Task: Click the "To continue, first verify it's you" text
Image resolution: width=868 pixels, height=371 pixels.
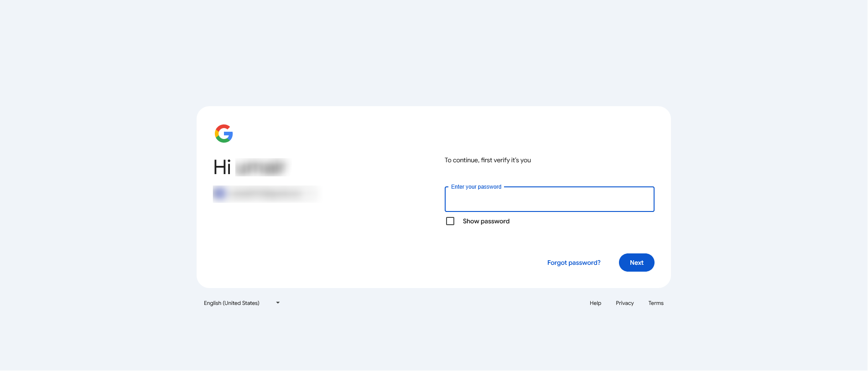Action: click(x=488, y=160)
